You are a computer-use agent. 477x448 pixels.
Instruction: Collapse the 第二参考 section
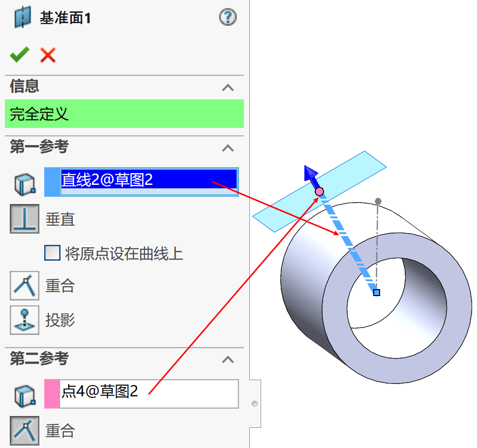click(228, 359)
